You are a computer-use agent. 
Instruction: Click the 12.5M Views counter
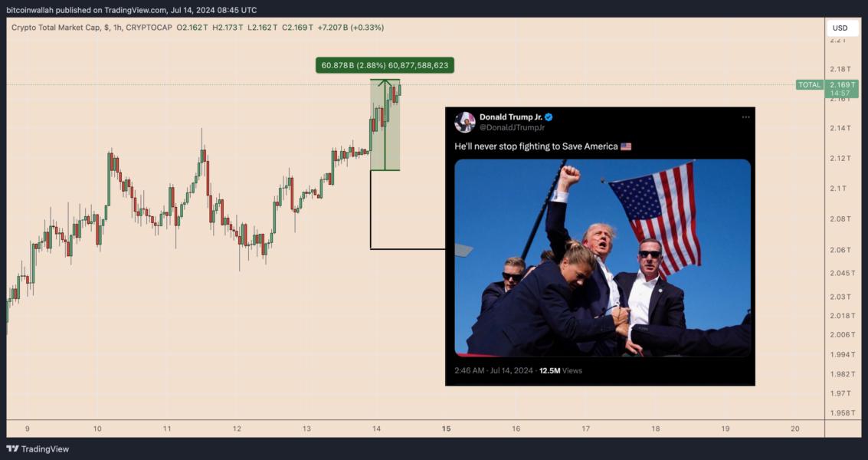tap(561, 370)
